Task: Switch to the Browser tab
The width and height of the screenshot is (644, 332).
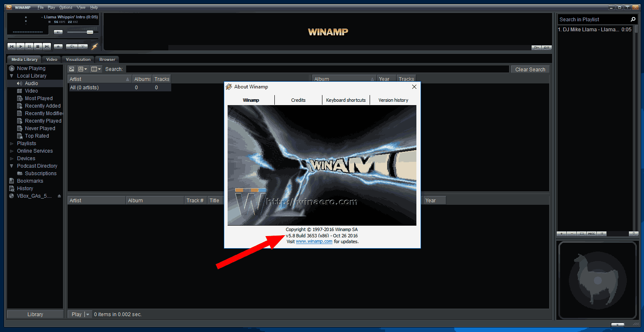Action: (107, 59)
